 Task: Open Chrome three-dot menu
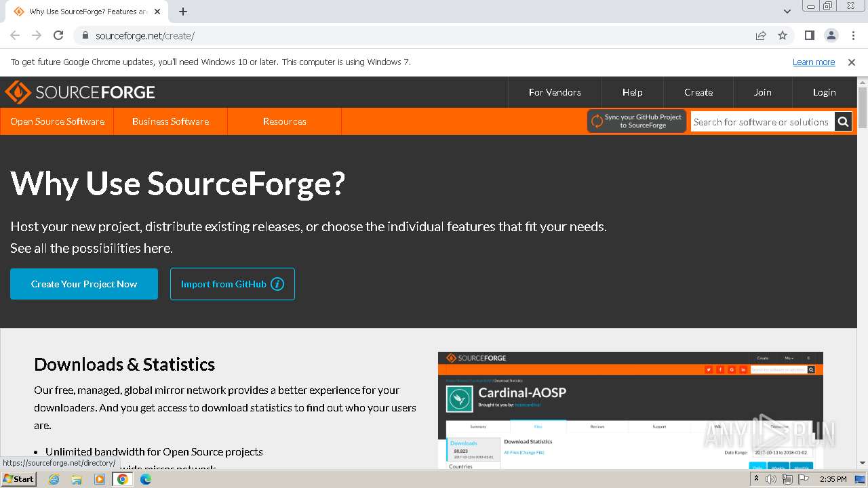[853, 35]
